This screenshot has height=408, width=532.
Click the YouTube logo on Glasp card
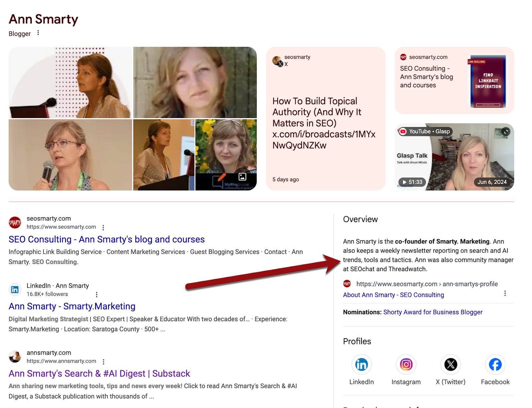click(x=403, y=131)
